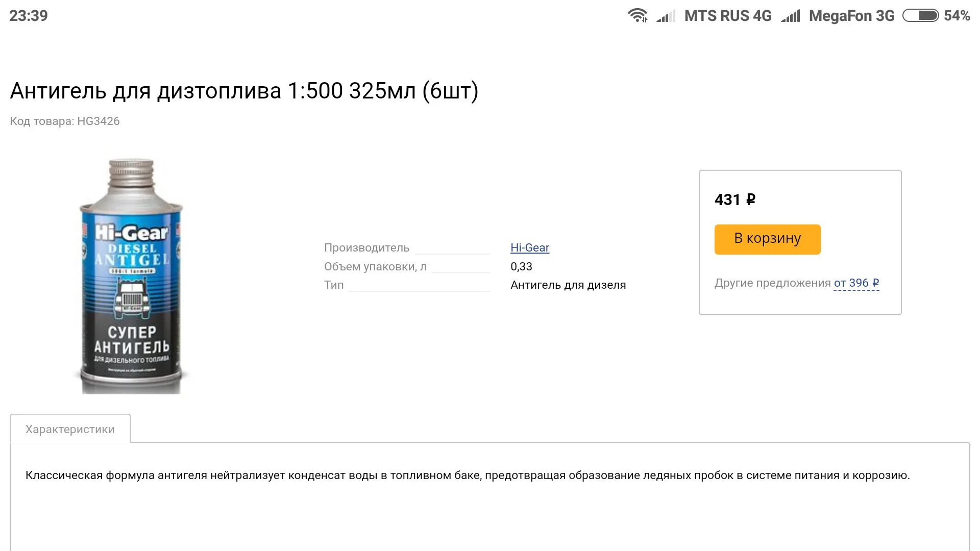
Task: Click the Антигель для дизеля type value
Action: pyautogui.click(x=568, y=285)
